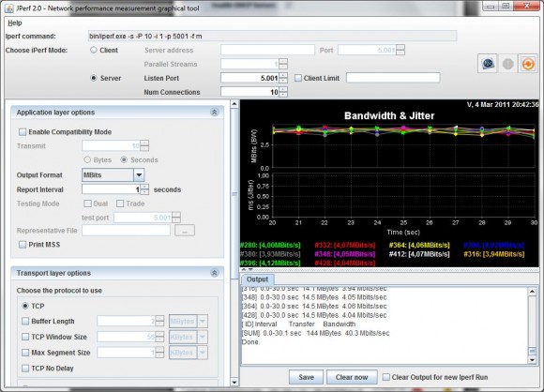Click the Report Interval spinner arrows
544x392 pixels.
pyautogui.click(x=144, y=189)
